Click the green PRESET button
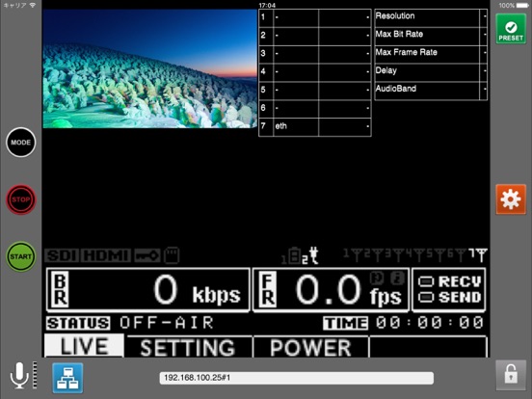 pos(511,29)
